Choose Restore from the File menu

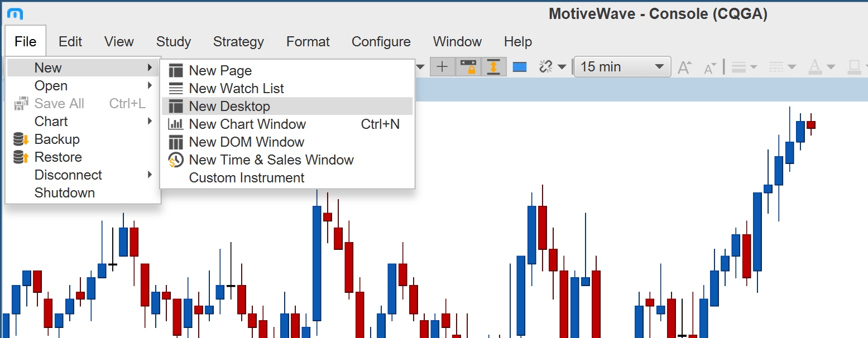[83, 157]
